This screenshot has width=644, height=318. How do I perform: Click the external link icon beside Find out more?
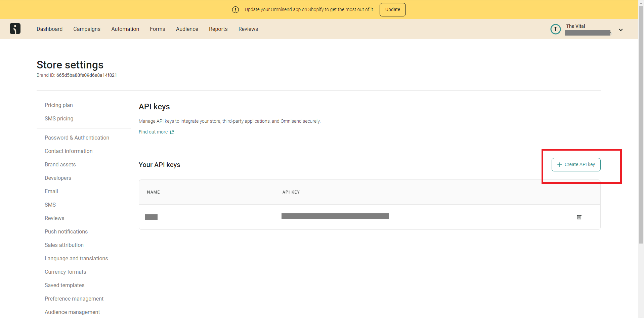[x=172, y=132]
